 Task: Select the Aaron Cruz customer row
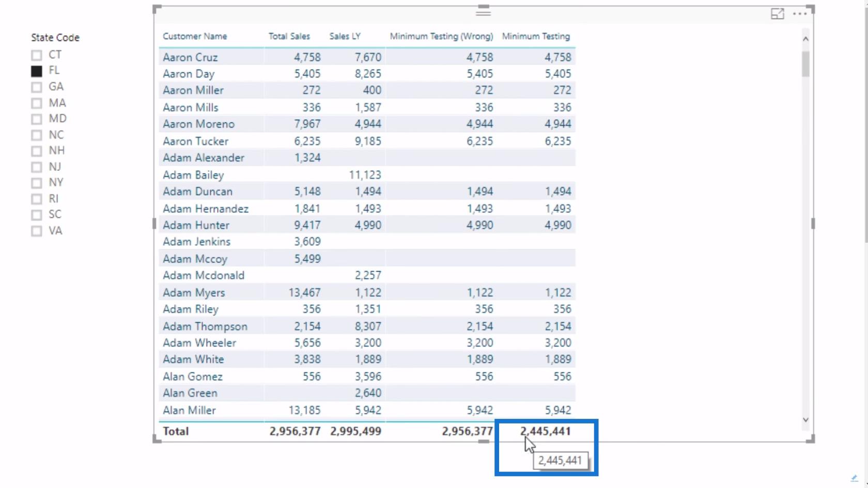367,57
